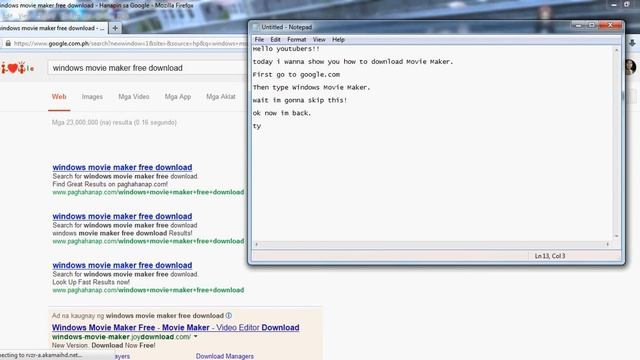This screenshot has width=640, height=360.
Task: Open the Google account profile picture
Action: click(630, 67)
